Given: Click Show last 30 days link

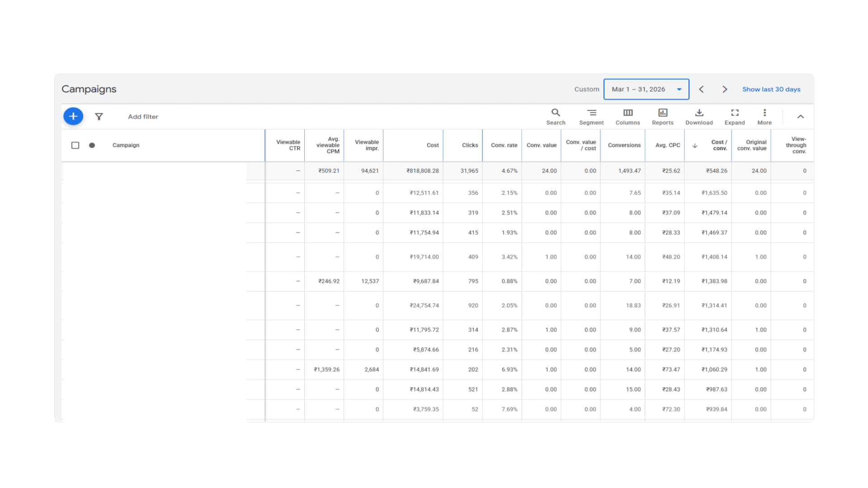Looking at the screenshot, I should 771,89.
